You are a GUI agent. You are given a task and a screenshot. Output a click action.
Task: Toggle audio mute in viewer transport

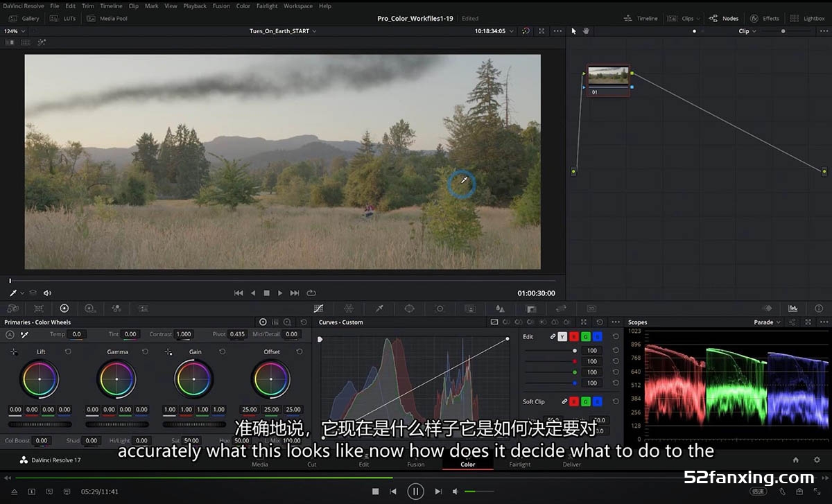(x=47, y=293)
